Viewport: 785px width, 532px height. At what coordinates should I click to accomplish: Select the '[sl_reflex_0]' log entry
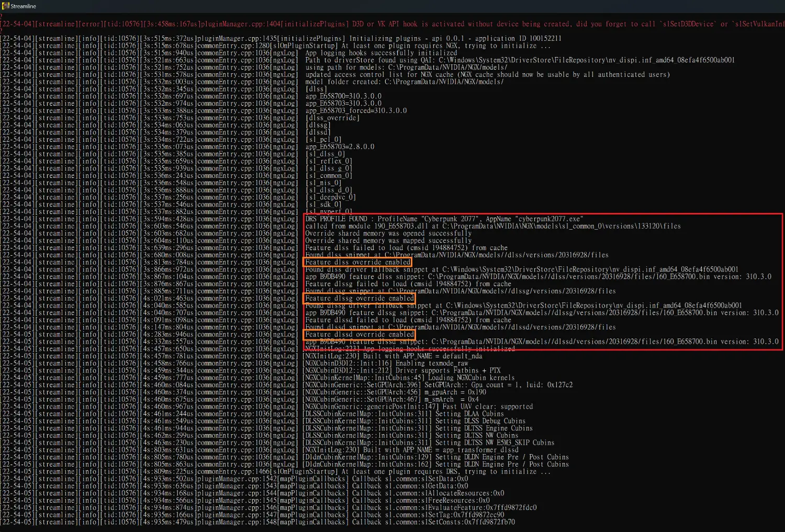coord(328,161)
